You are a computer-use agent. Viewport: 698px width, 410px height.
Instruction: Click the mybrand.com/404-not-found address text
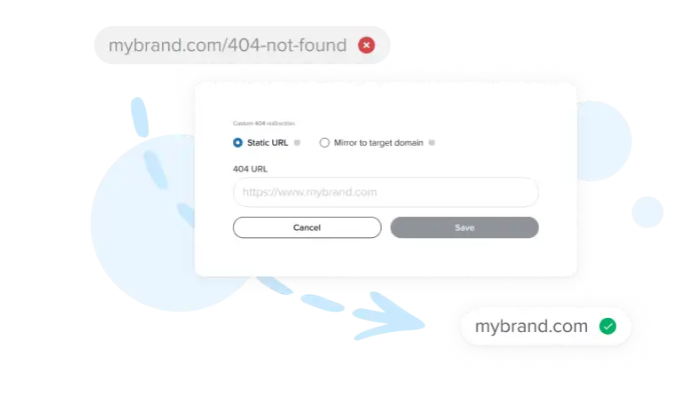click(x=227, y=45)
